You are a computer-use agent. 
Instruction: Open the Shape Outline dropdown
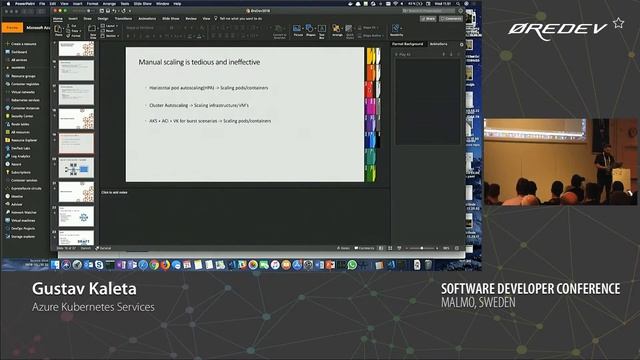370,36
